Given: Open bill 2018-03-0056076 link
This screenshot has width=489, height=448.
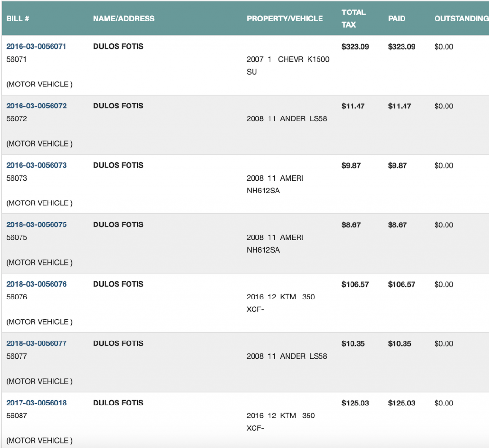Looking at the screenshot, I should [36, 284].
